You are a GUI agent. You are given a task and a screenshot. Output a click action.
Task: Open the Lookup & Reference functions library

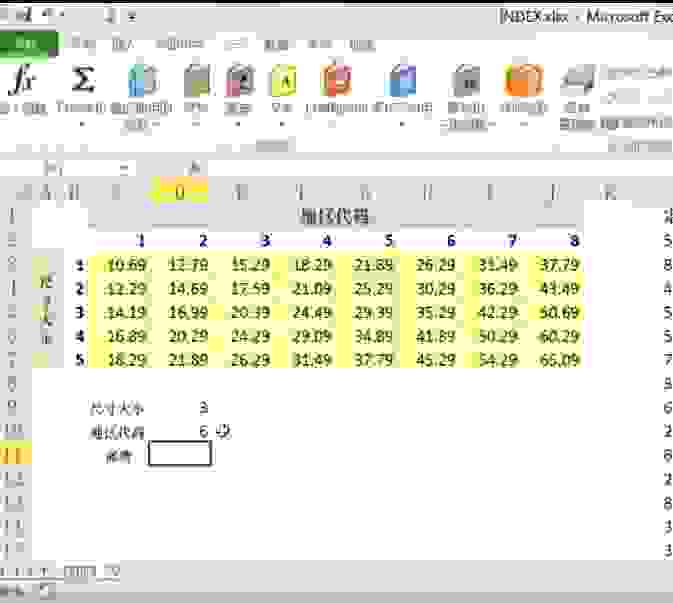coord(402,82)
